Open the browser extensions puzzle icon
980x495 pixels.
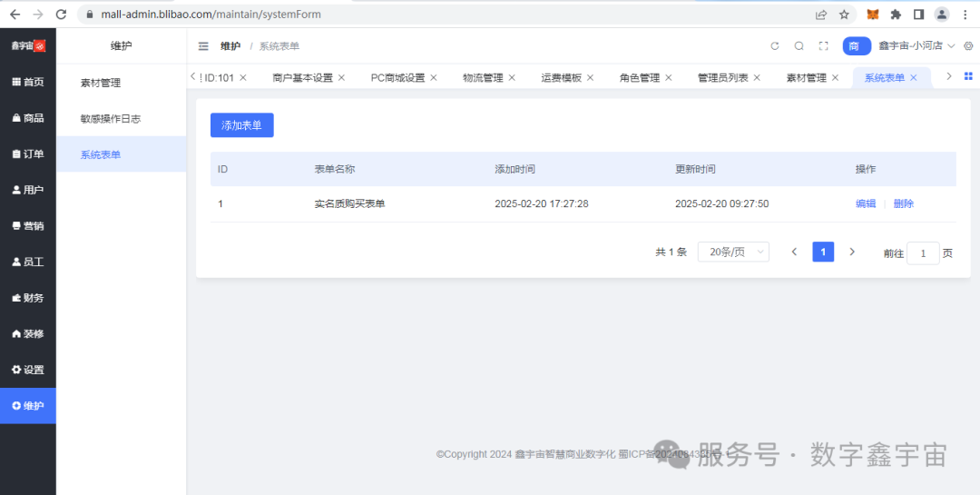pos(896,15)
